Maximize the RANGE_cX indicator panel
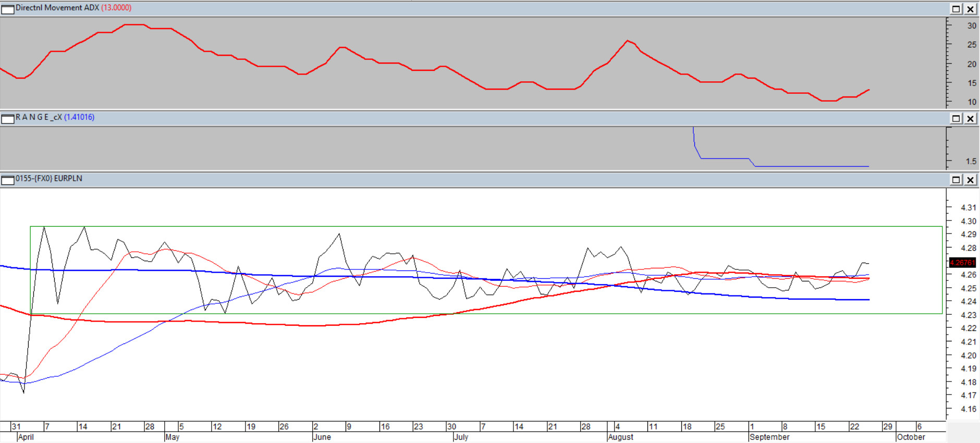 956,118
